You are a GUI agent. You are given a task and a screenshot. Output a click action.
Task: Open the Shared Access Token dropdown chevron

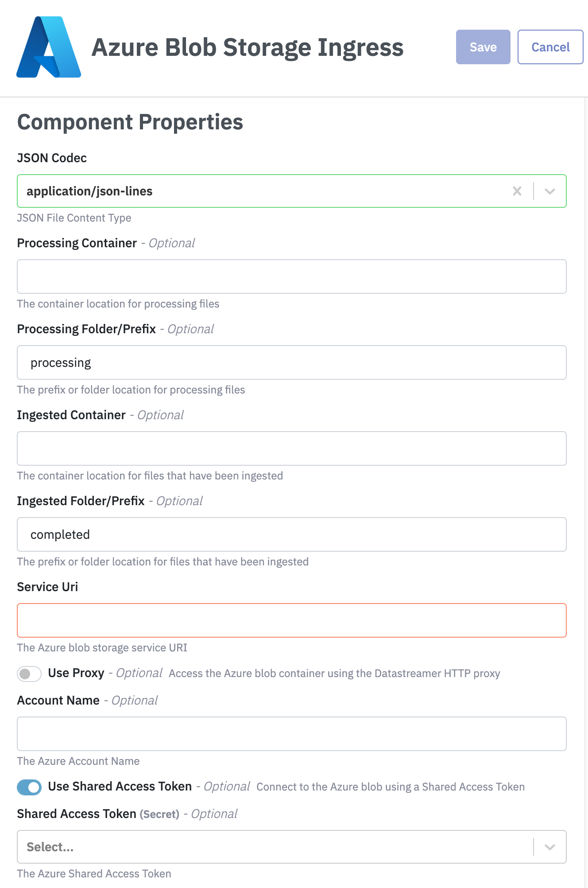[x=550, y=847]
